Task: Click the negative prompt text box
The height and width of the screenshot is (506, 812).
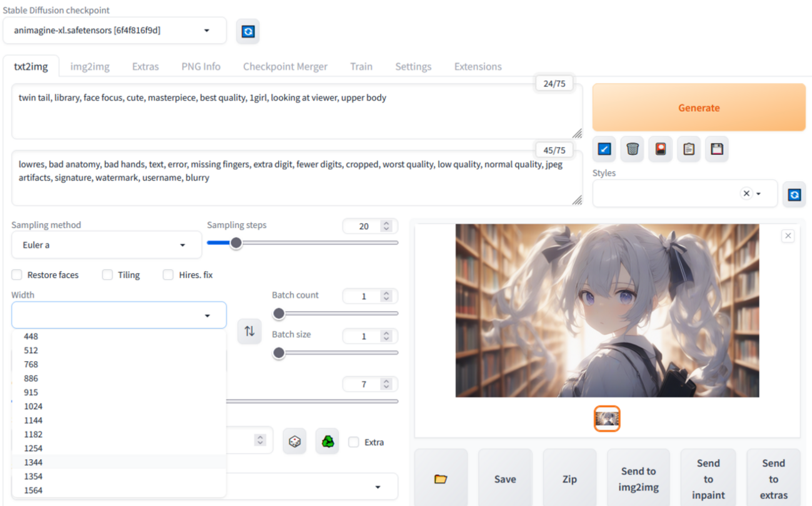Action: pyautogui.click(x=297, y=178)
